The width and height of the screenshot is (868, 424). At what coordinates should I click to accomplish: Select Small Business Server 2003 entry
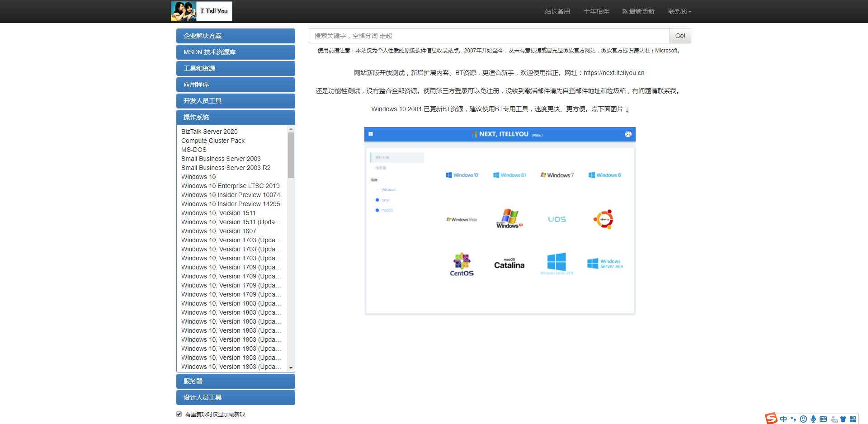221,159
